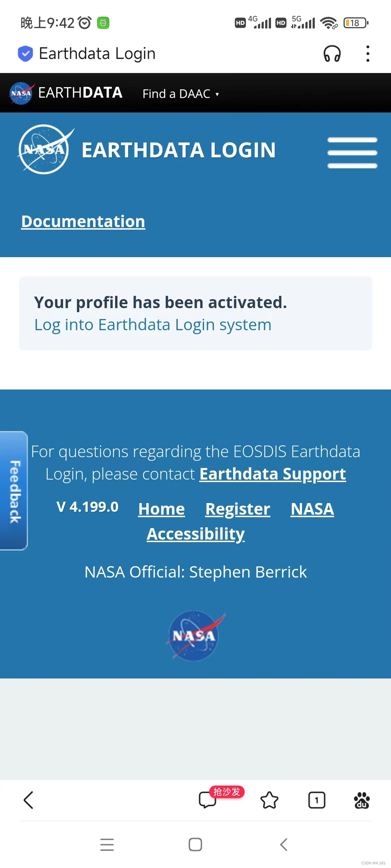Open the browser three-dot overflow menu
This screenshot has width=391, height=868.
pyautogui.click(x=367, y=54)
